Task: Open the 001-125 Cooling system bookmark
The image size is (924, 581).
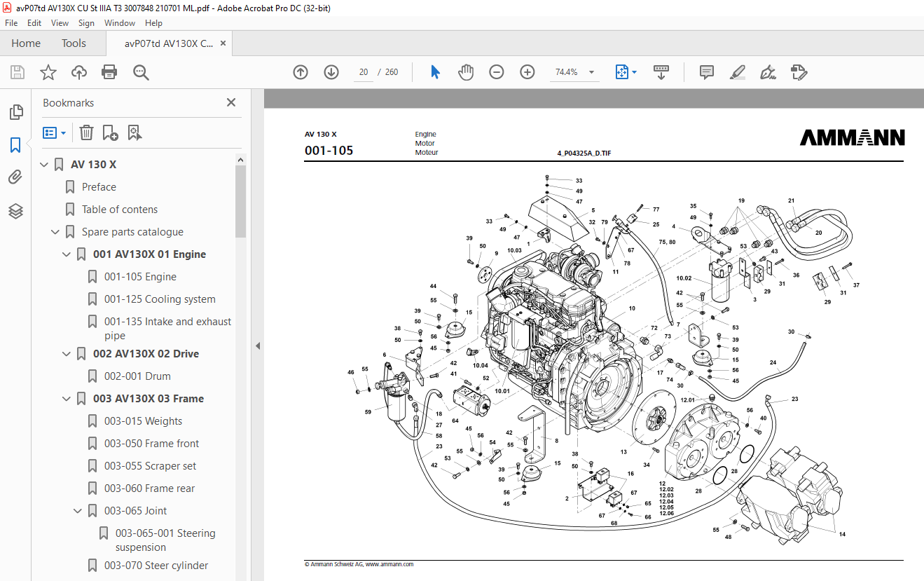Action: tap(160, 299)
